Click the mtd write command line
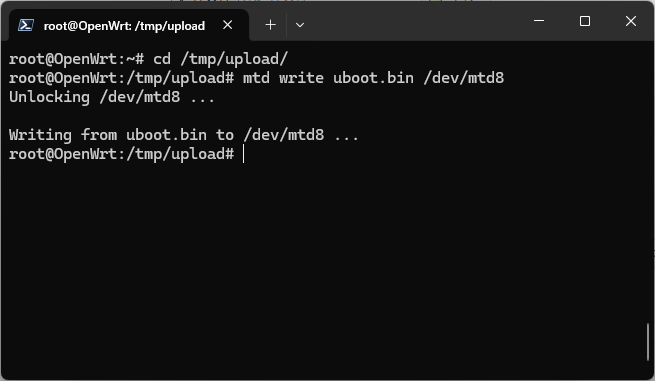655x381 pixels. coord(256,78)
